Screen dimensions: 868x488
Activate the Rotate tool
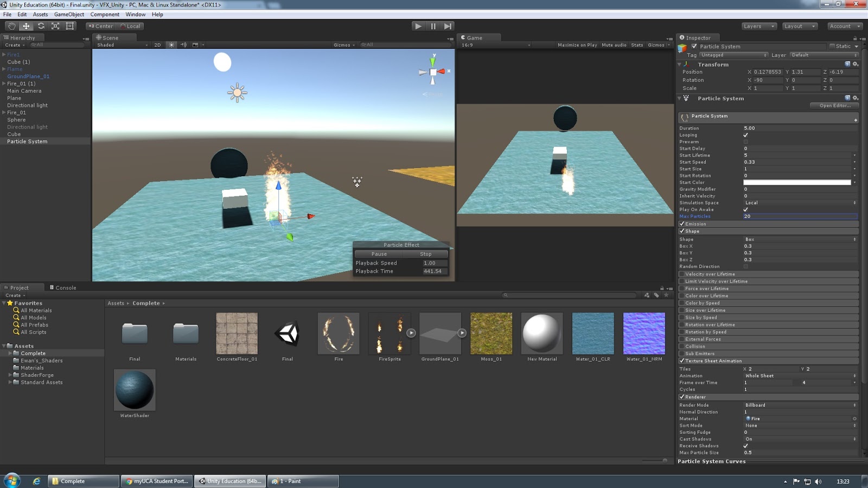[41, 26]
